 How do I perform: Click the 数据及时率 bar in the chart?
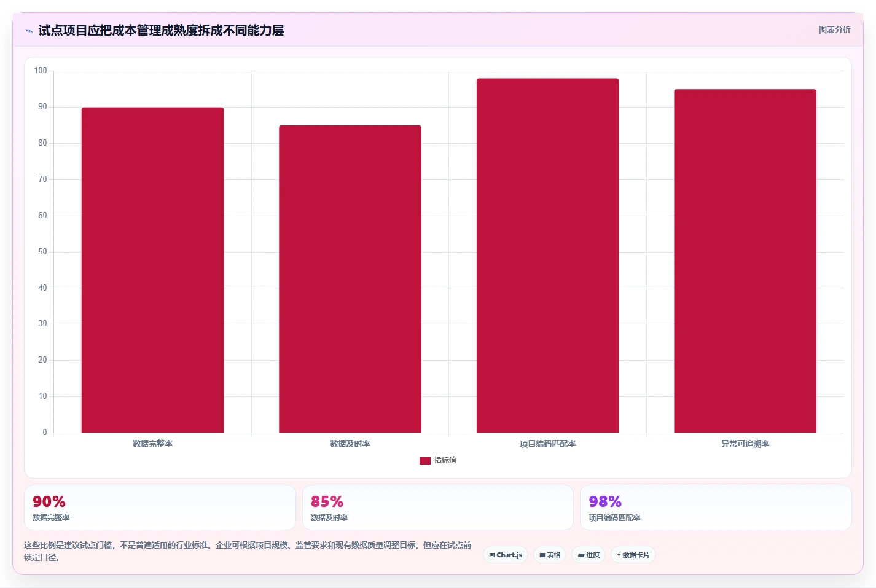click(x=350, y=279)
